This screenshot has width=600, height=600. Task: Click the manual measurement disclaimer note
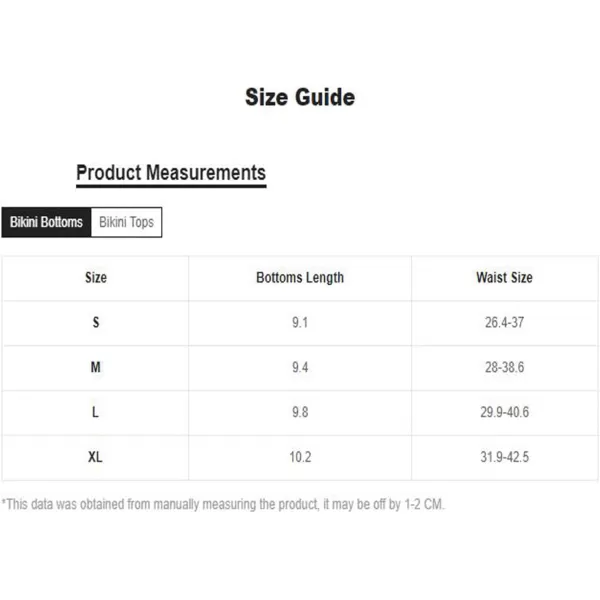pos(223,504)
